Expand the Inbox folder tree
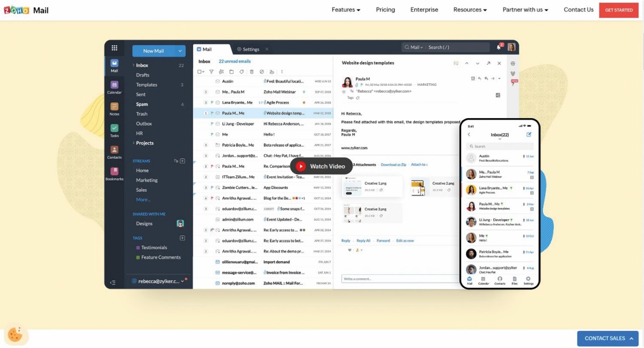 click(x=134, y=66)
